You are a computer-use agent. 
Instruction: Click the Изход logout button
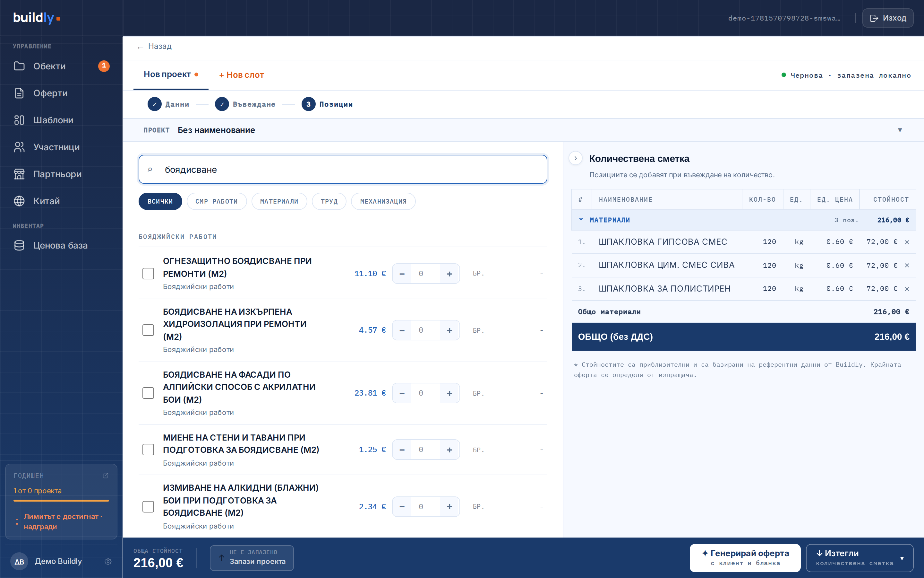coord(888,18)
